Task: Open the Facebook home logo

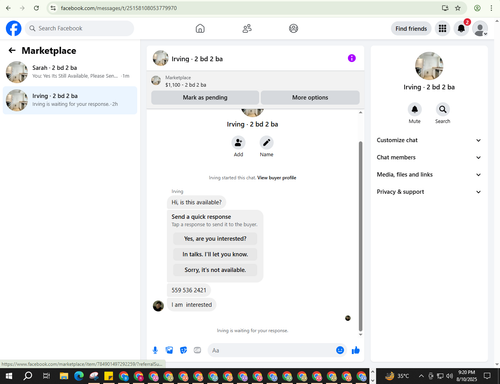Action: coord(14,28)
